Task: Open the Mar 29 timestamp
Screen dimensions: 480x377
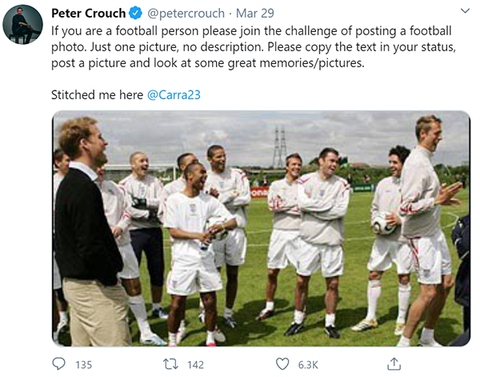Action: 255,13
